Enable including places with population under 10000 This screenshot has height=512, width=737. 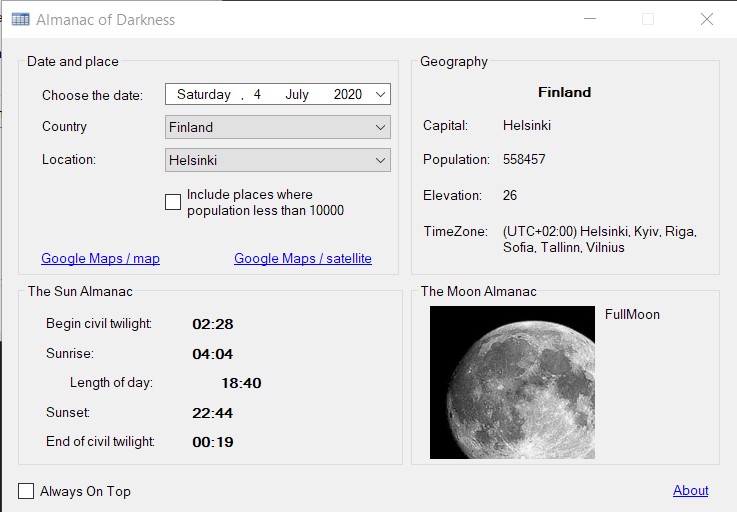[x=173, y=202]
